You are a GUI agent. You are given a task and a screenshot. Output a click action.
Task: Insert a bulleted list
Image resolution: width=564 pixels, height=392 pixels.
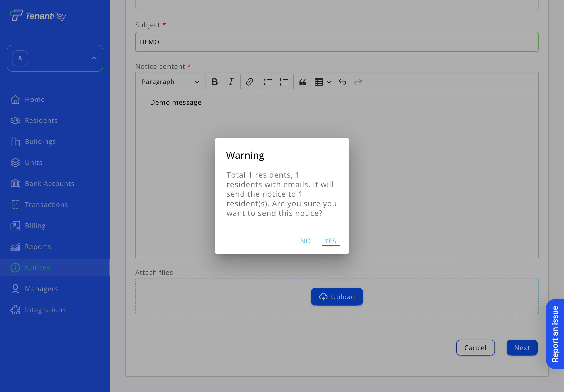268,82
